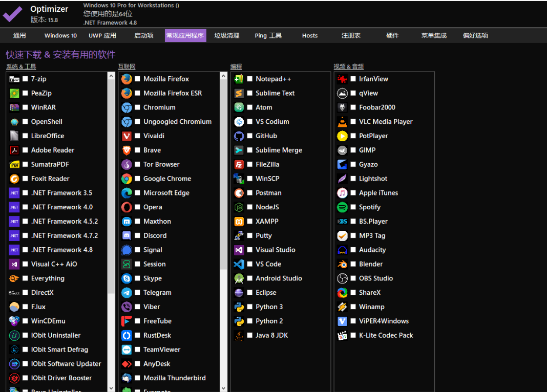547x392 pixels.
Task: Check the PeaZip checkbox
Action: [25, 93]
